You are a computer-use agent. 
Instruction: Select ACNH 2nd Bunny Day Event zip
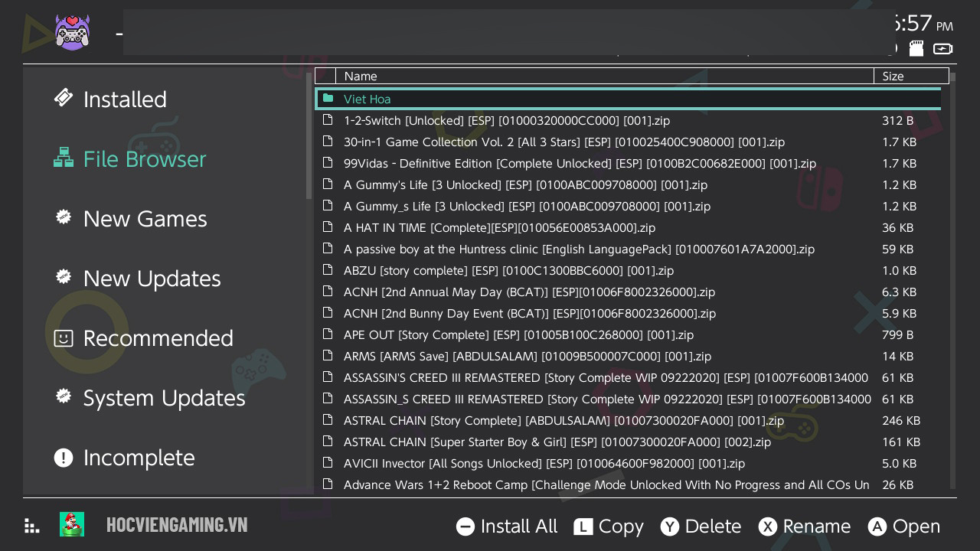(628, 313)
